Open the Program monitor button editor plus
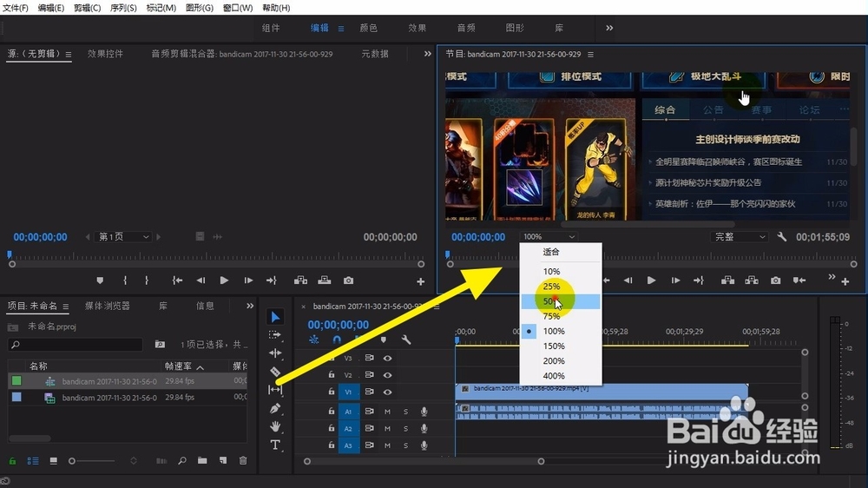The image size is (868, 488). tap(845, 281)
